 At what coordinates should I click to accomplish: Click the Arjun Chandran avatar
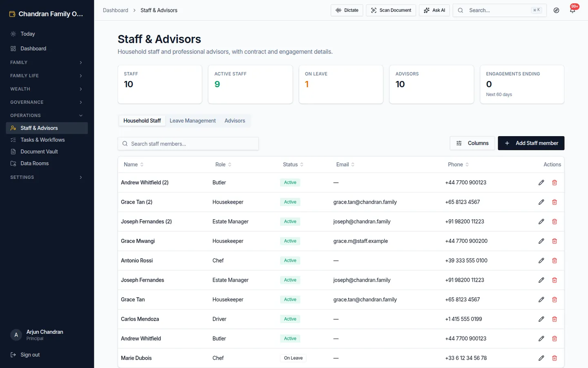pos(16,335)
